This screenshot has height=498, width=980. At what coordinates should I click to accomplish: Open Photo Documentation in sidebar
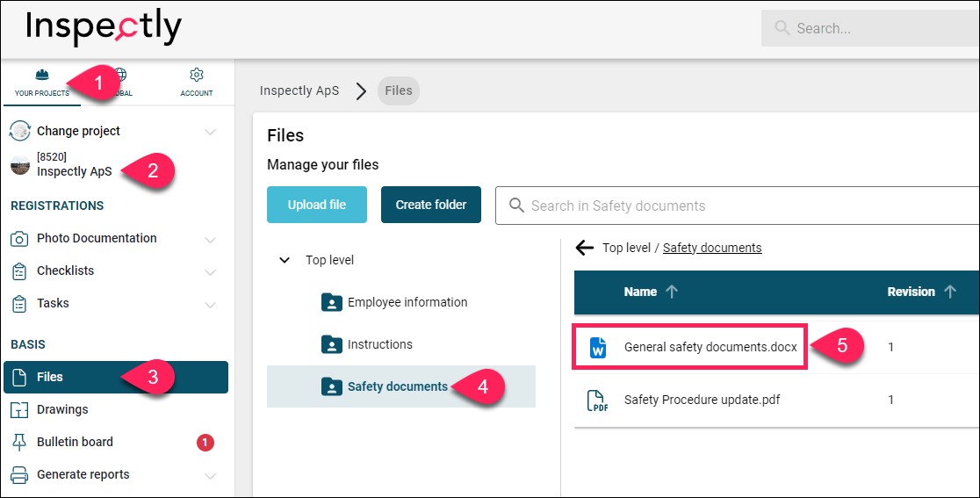pyautogui.click(x=97, y=238)
